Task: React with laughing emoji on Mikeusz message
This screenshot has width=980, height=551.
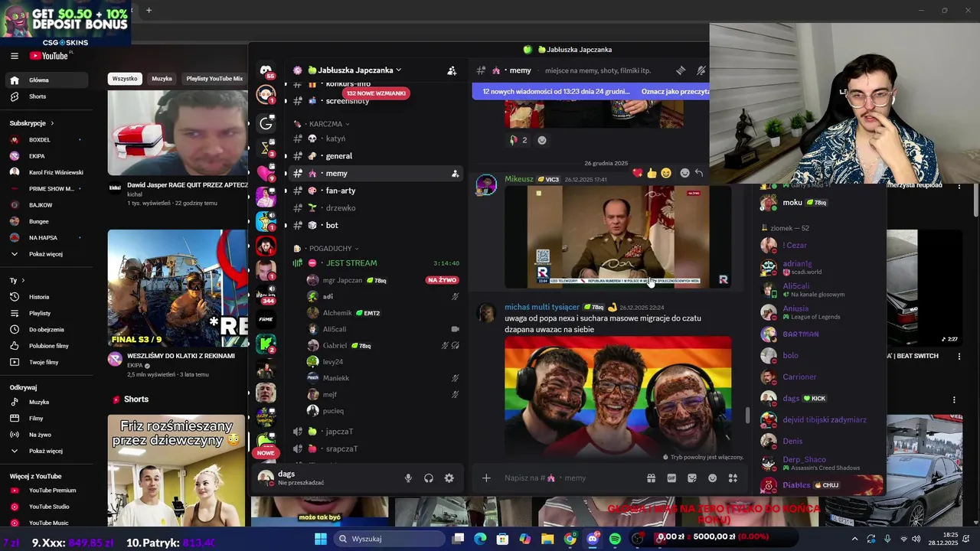Action: (666, 173)
